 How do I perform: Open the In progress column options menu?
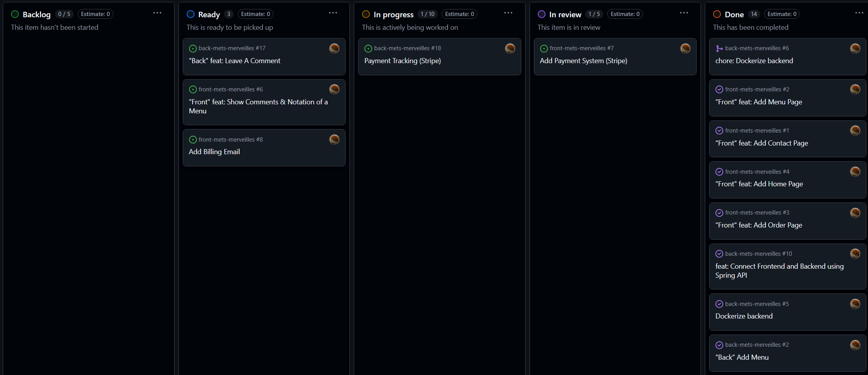pyautogui.click(x=508, y=13)
